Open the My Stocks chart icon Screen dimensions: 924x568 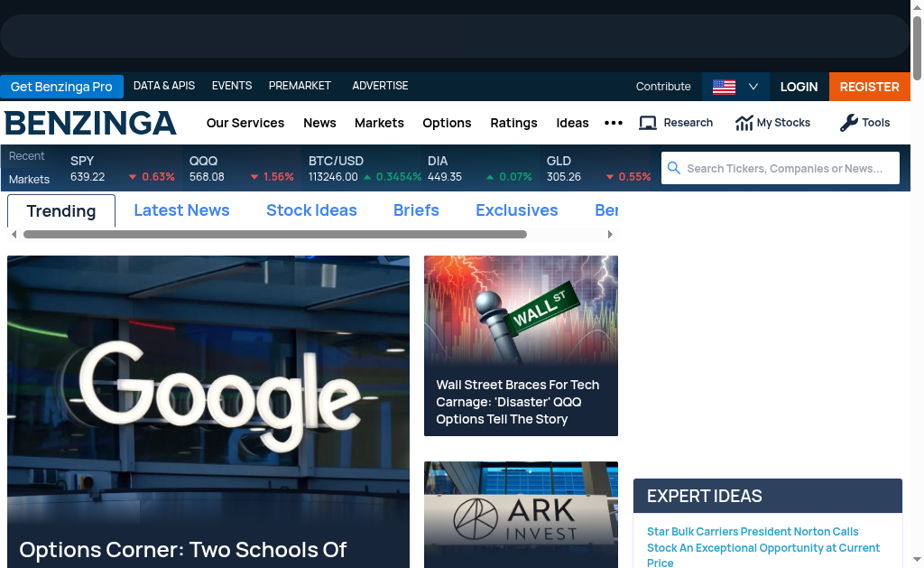point(744,123)
